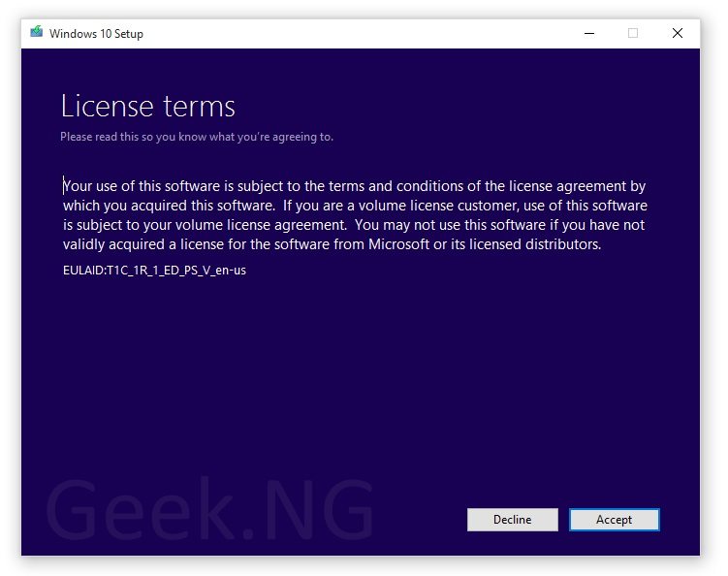Close the Windows 10 Setup window

click(678, 33)
